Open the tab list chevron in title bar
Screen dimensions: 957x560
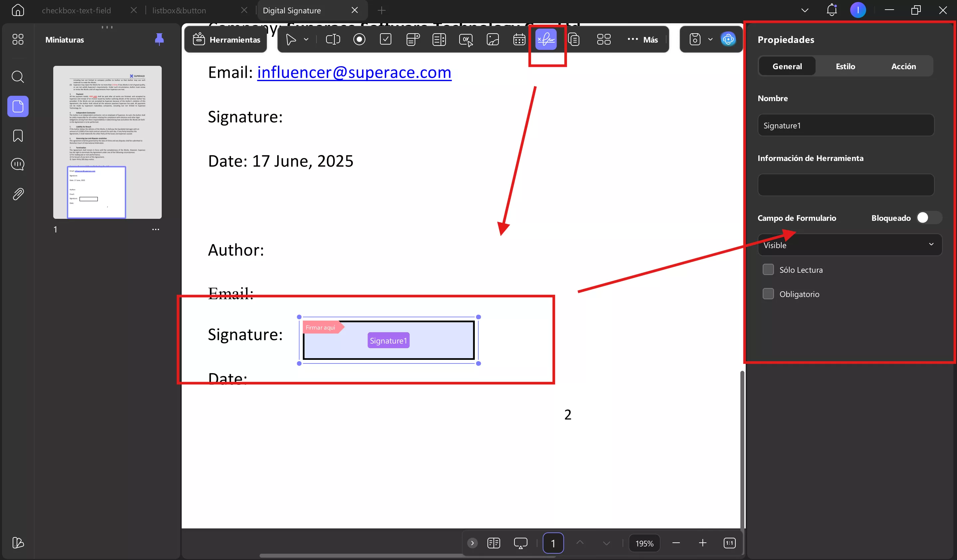805,10
